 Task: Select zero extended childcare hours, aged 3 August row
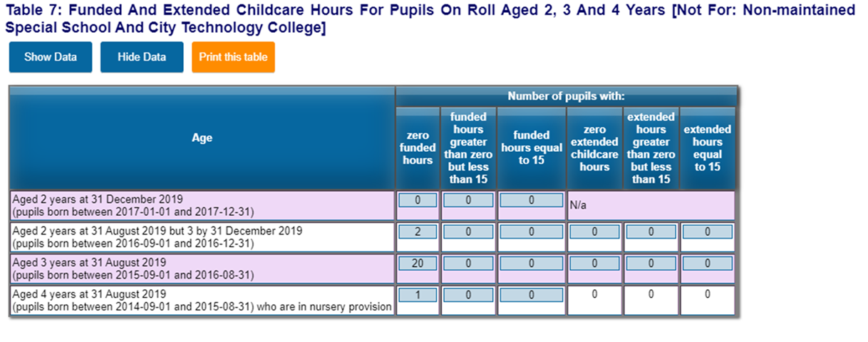click(594, 264)
